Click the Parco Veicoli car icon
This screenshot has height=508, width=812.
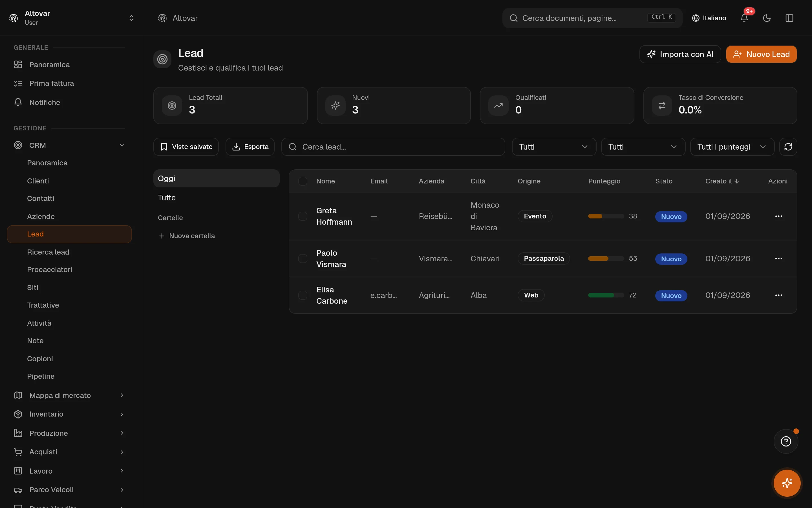pos(18,490)
